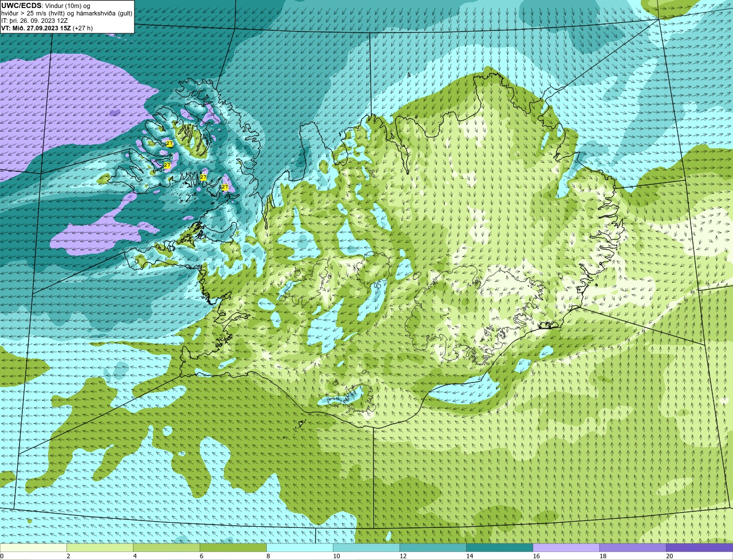Click the 'VT: Mið. 27.09.2023 15Z (+27 h)' line
The width and height of the screenshot is (733, 560).
point(47,28)
